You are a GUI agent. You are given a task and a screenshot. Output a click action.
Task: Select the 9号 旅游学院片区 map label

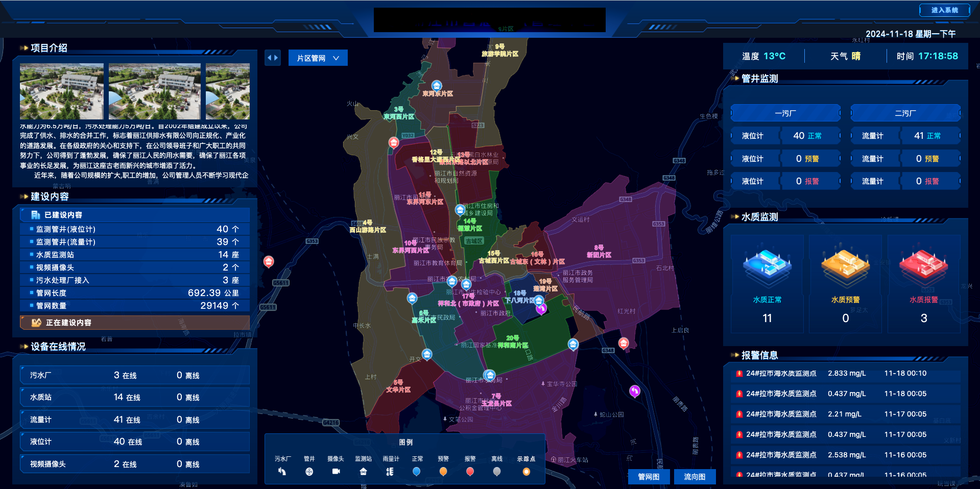pos(500,50)
